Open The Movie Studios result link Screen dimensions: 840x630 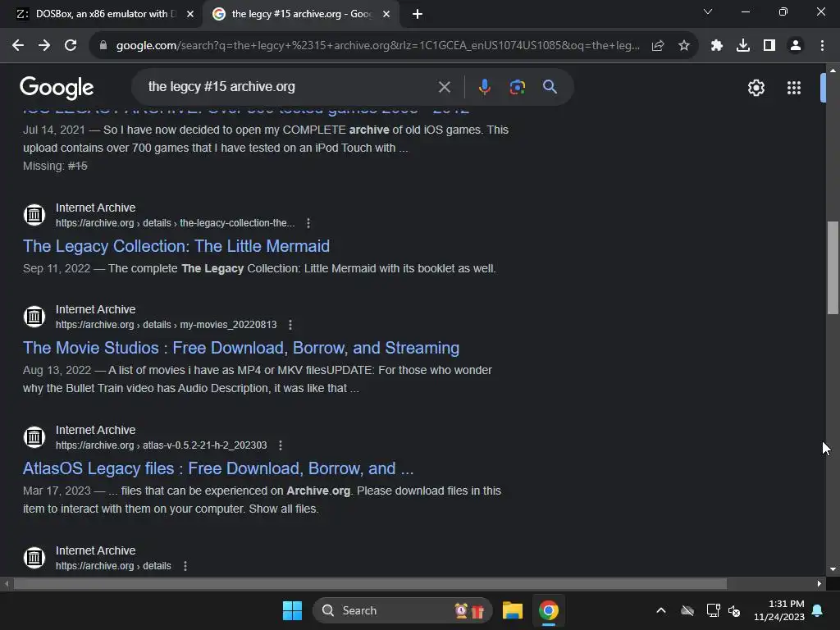241,348
